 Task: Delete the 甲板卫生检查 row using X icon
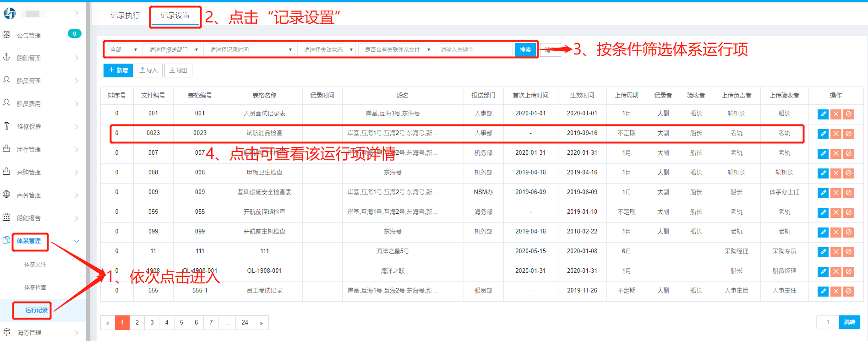click(x=835, y=173)
